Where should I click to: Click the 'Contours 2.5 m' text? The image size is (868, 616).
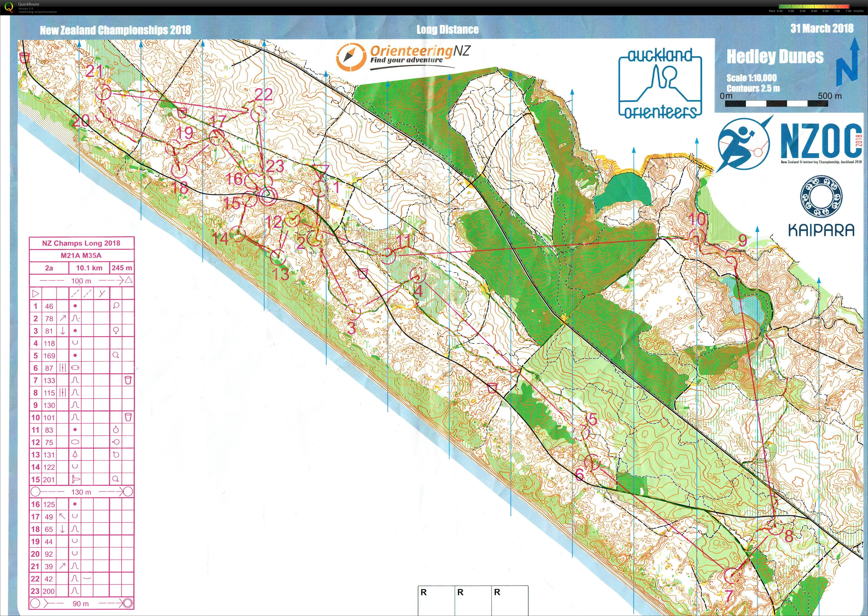point(753,88)
